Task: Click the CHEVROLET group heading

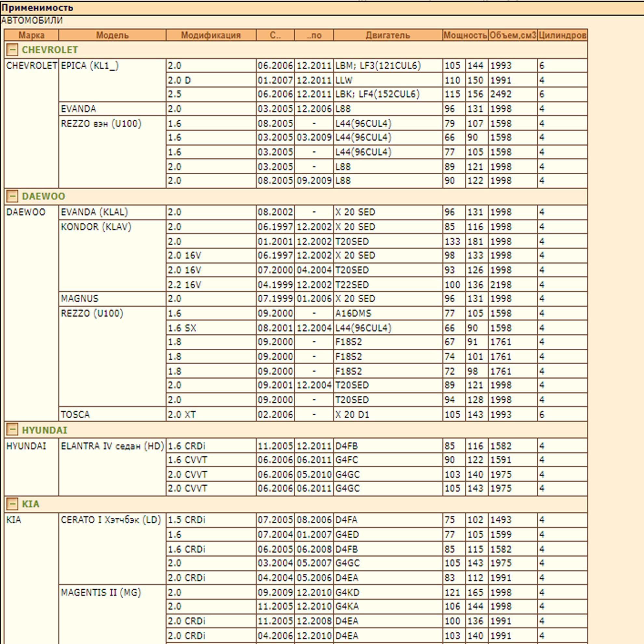Action: [50, 50]
